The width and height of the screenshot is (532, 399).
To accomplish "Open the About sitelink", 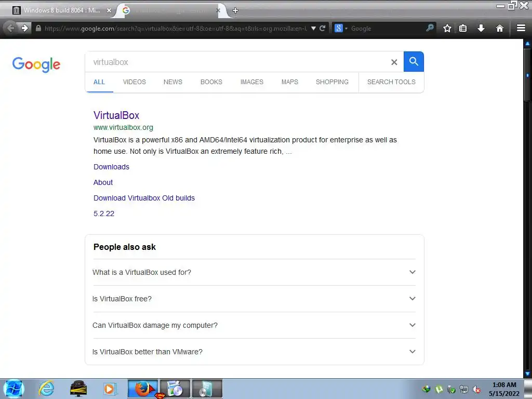I will pos(103,182).
